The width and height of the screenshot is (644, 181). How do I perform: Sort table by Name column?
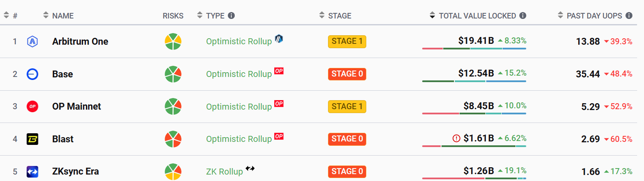click(x=62, y=16)
